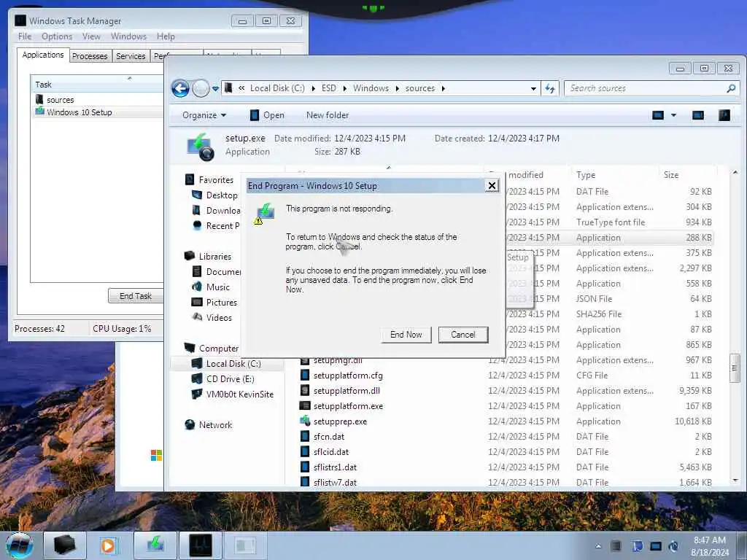Open the Options menu in Task Manager
Screen dimensions: 747x560
57,36
